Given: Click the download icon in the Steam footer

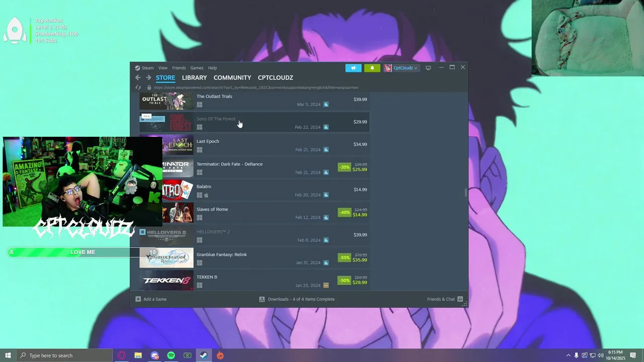Looking at the screenshot, I should click(x=262, y=299).
